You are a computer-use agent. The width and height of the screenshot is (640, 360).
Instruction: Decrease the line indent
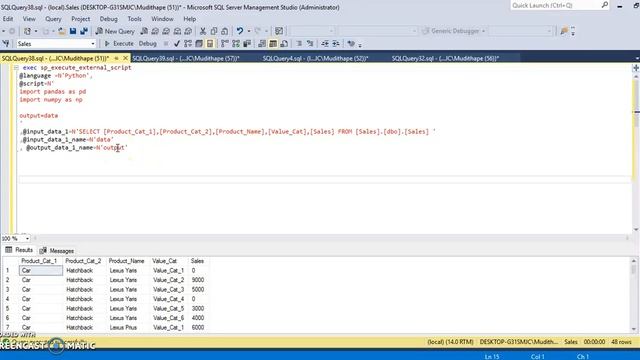click(324, 44)
